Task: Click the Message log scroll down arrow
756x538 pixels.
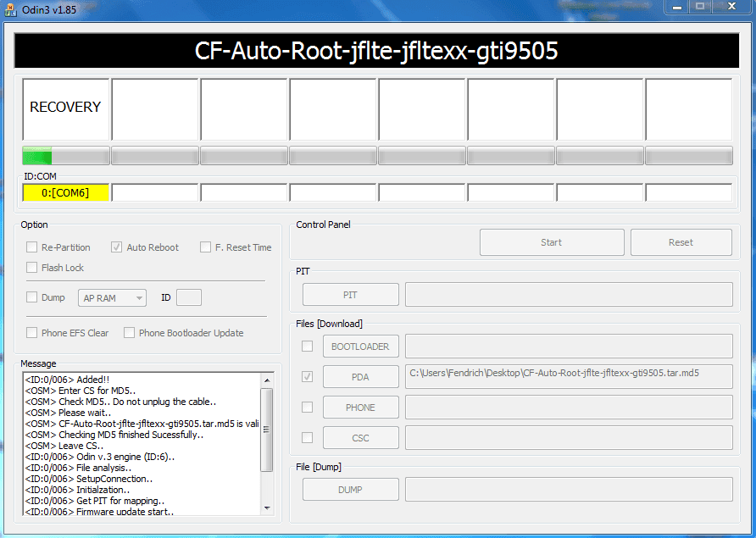Action: [267, 508]
